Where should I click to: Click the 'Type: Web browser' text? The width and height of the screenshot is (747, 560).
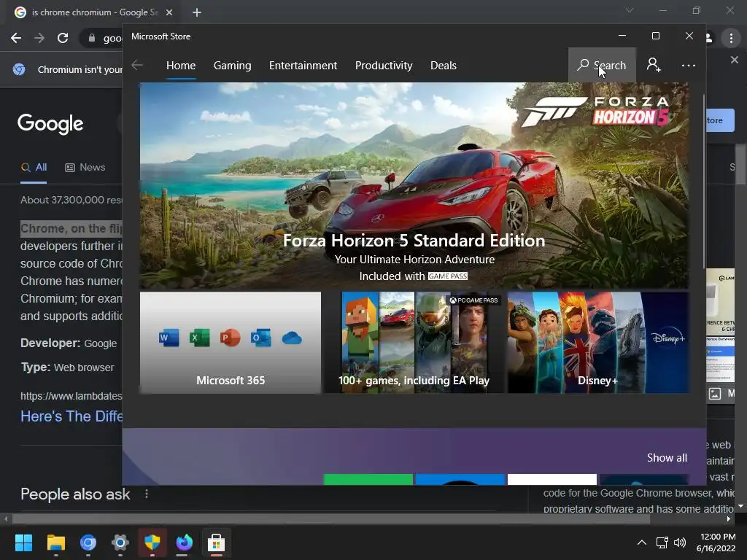click(68, 367)
